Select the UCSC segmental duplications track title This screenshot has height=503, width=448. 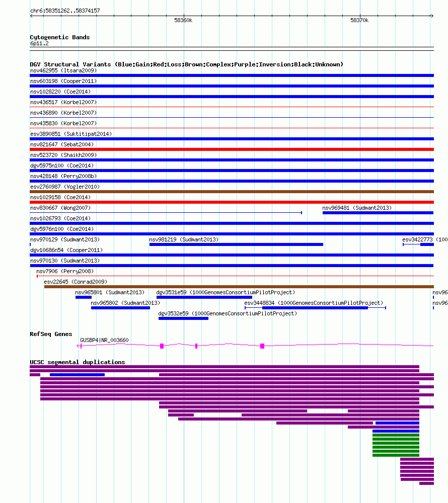click(78, 362)
